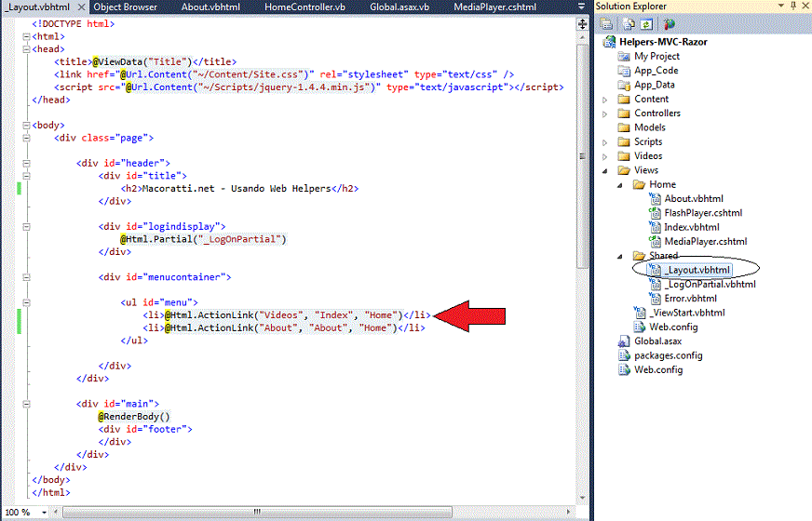The image size is (812, 521).
Task: Click the packages.config file icon
Action: point(624,355)
